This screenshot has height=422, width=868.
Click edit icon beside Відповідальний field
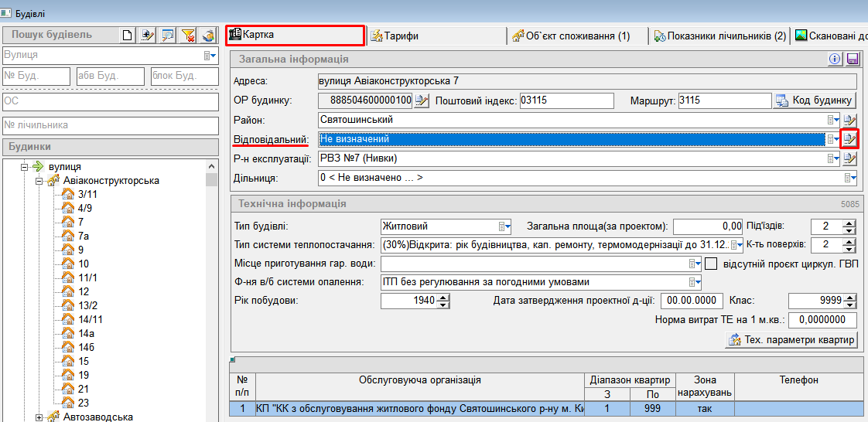tap(850, 139)
